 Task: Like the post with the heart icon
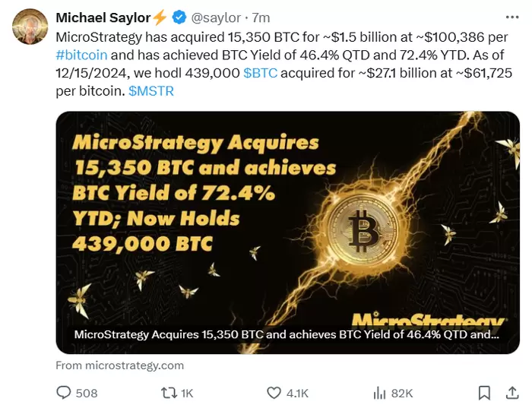point(274,393)
